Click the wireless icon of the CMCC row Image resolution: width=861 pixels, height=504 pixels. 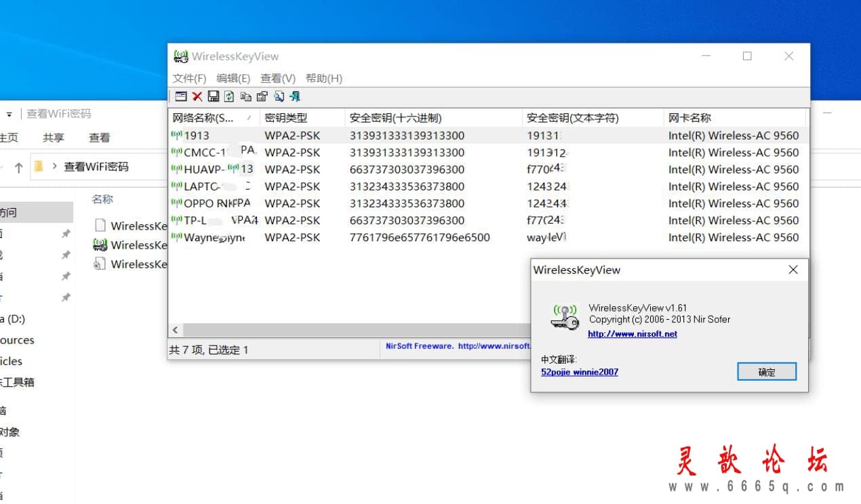tap(177, 152)
